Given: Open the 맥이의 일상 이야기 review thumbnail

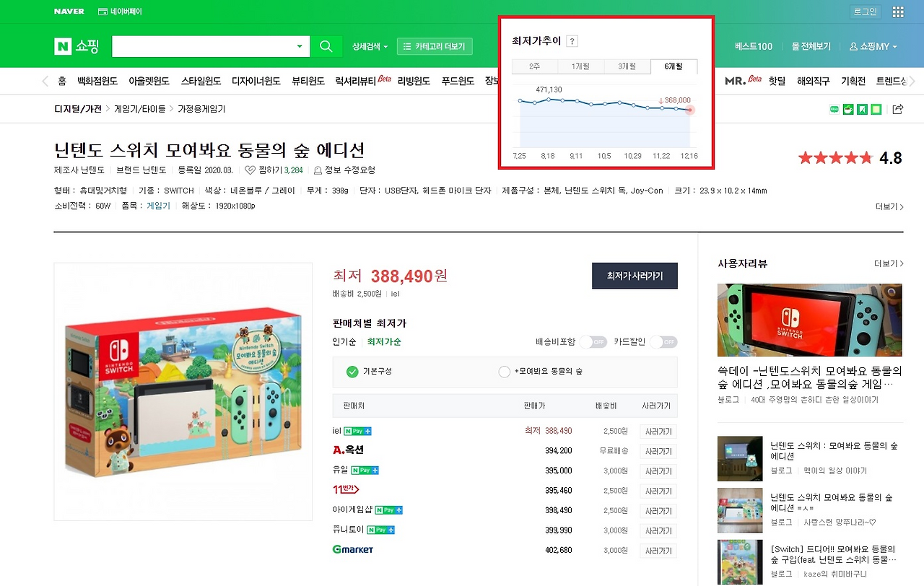Looking at the screenshot, I should [740, 458].
